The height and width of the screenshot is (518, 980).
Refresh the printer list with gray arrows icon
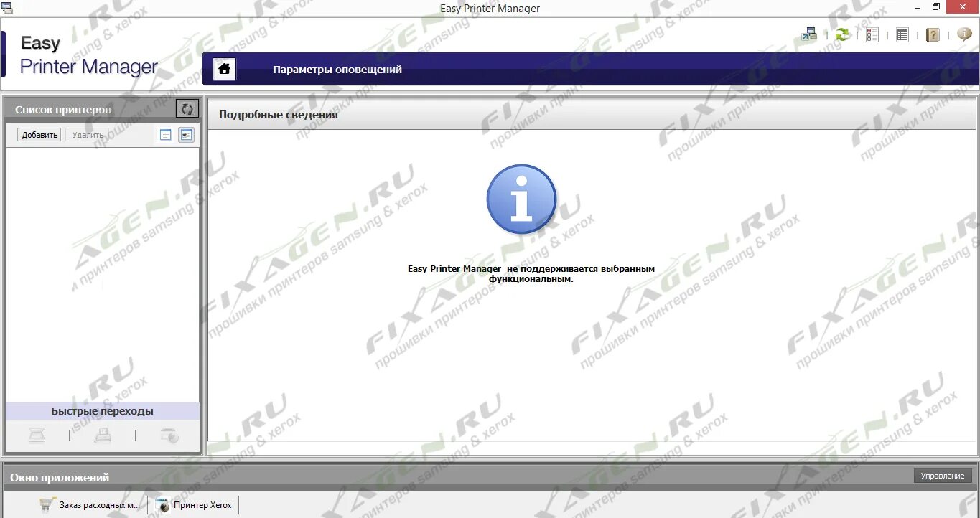pyautogui.click(x=187, y=109)
